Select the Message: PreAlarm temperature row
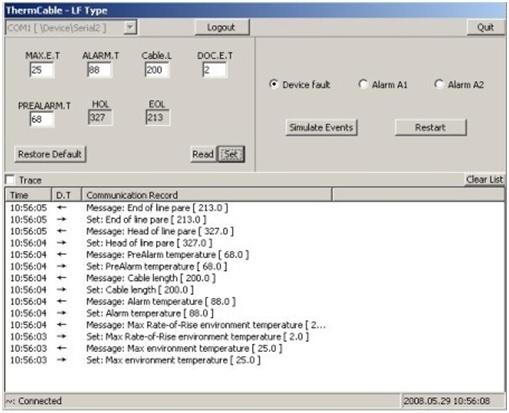This screenshot has width=509, height=413. (255, 255)
